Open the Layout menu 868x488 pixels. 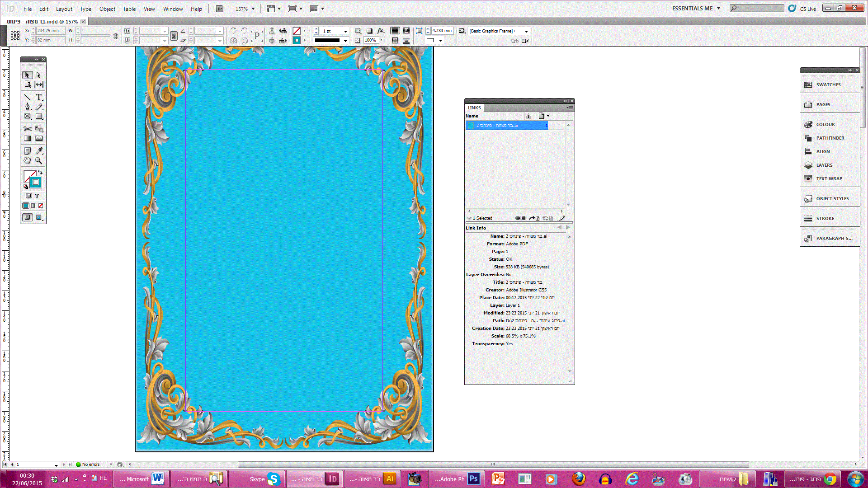64,9
